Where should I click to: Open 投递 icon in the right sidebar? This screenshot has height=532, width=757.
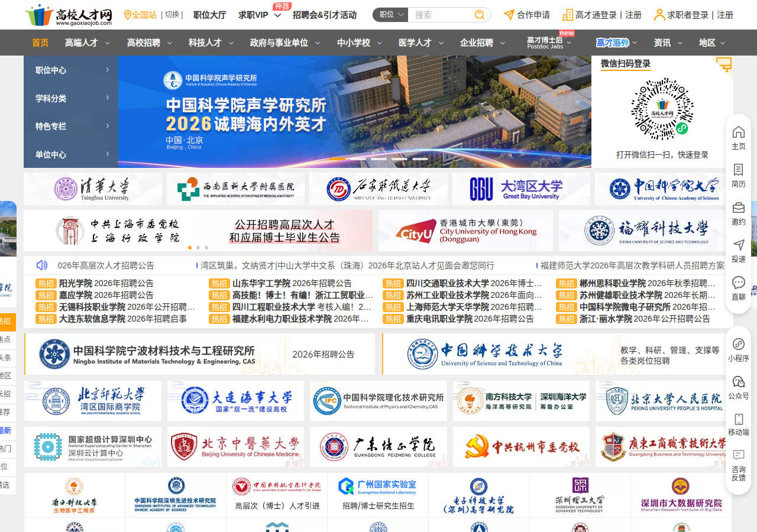(x=739, y=251)
